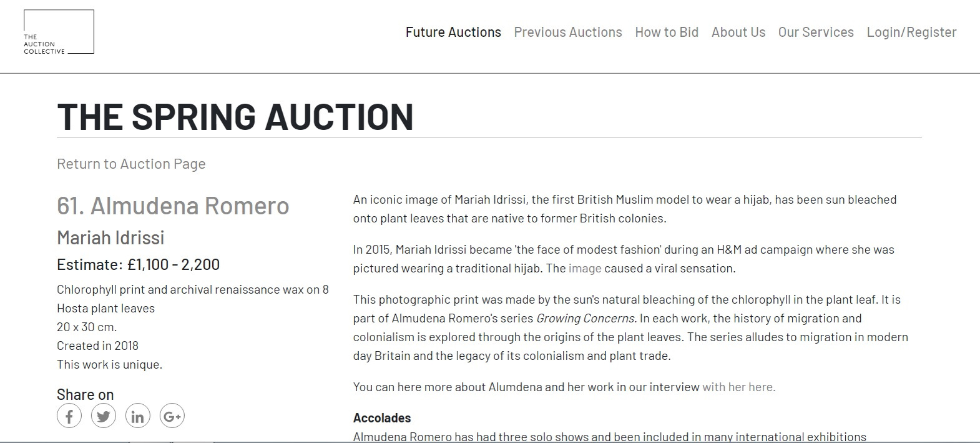Click the Growing Concerns series title
Screen dimensions: 980x443
coord(586,319)
